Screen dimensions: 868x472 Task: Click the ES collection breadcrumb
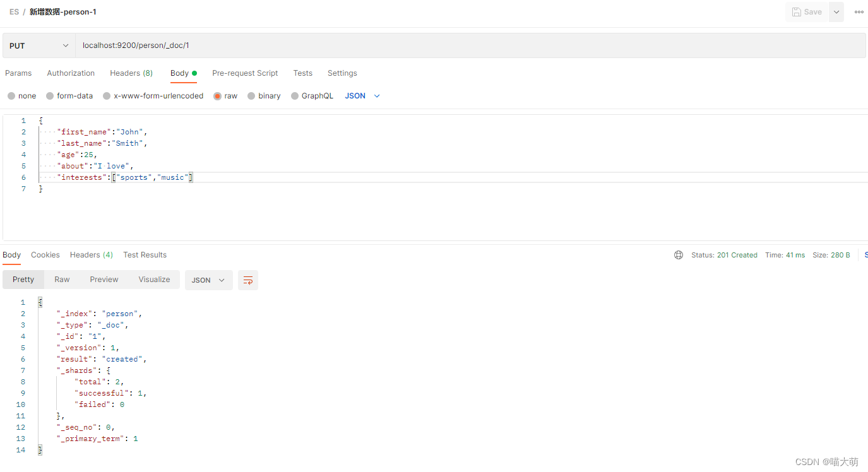[14, 12]
